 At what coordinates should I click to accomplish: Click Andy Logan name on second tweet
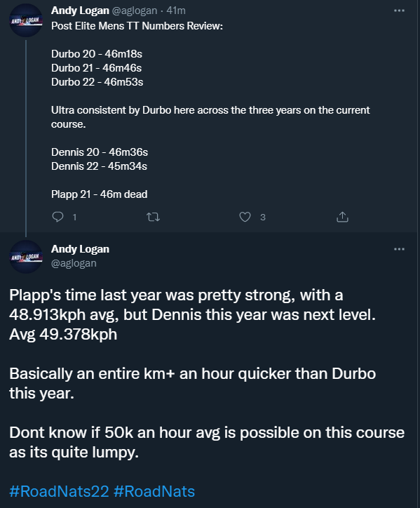point(80,249)
